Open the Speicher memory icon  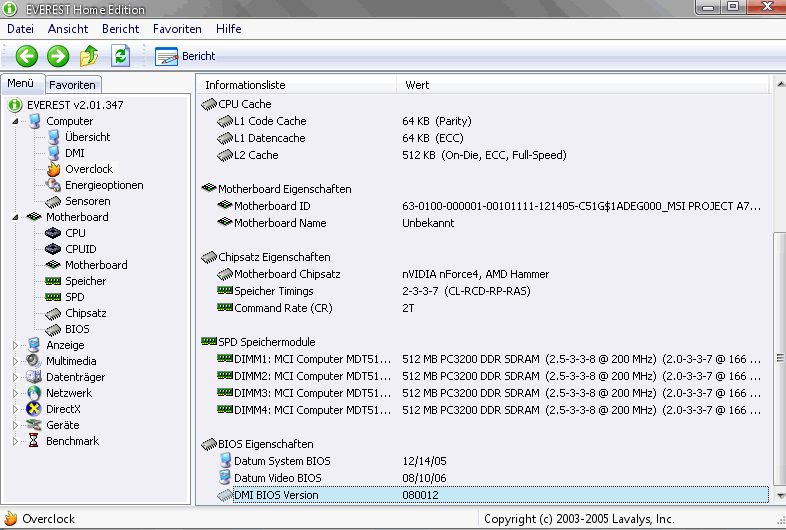point(53,281)
